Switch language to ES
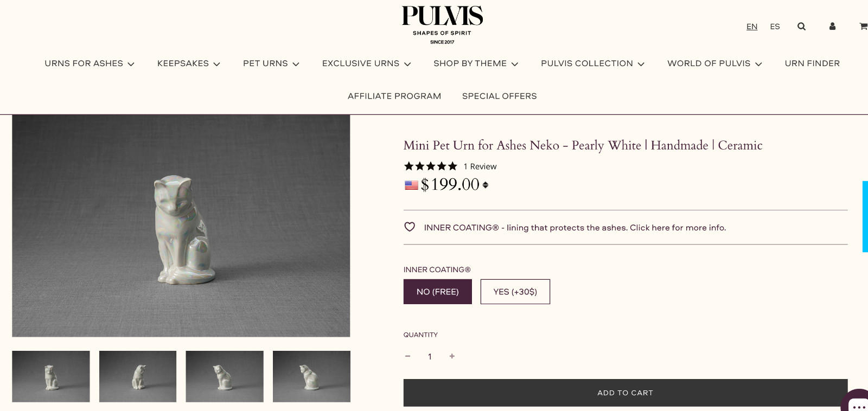The image size is (868, 411). [x=775, y=27]
